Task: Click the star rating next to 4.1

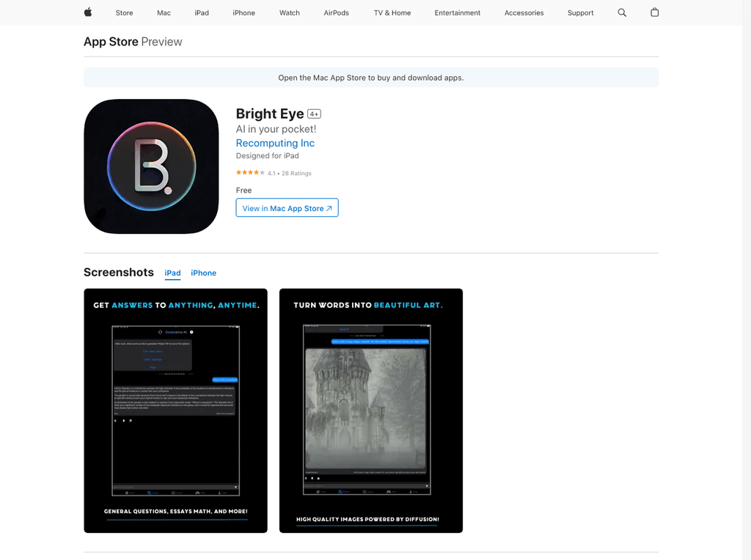Action: pyautogui.click(x=250, y=172)
